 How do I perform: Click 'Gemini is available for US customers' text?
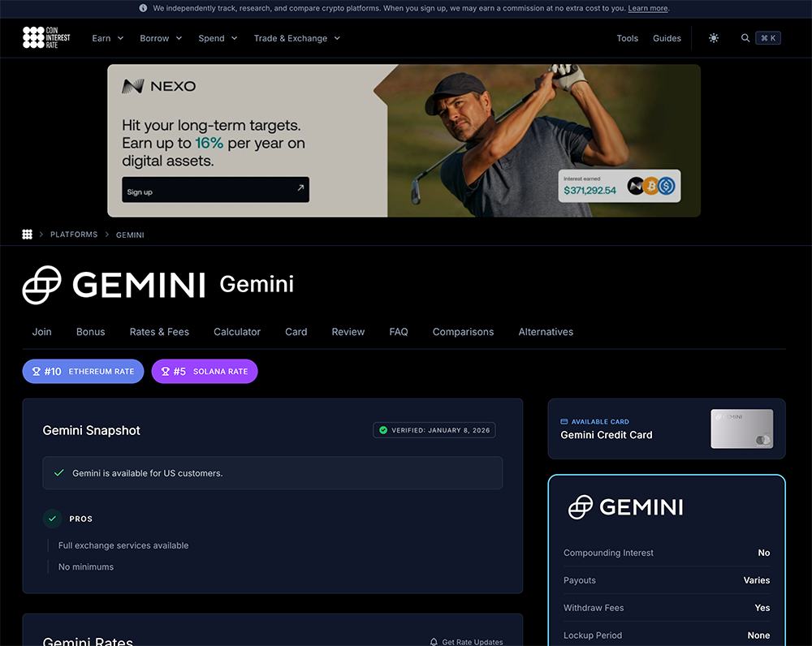[x=148, y=473]
